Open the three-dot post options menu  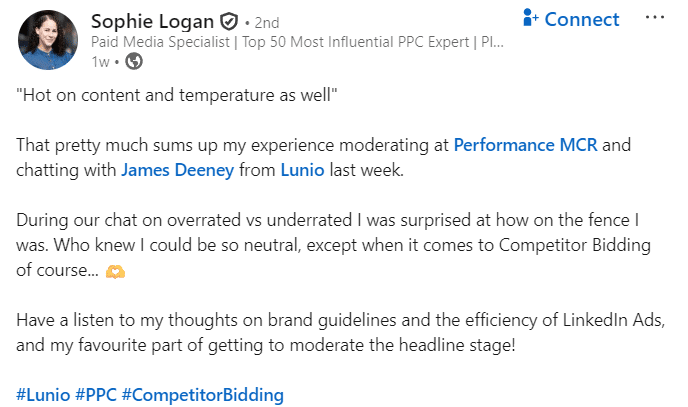(654, 19)
